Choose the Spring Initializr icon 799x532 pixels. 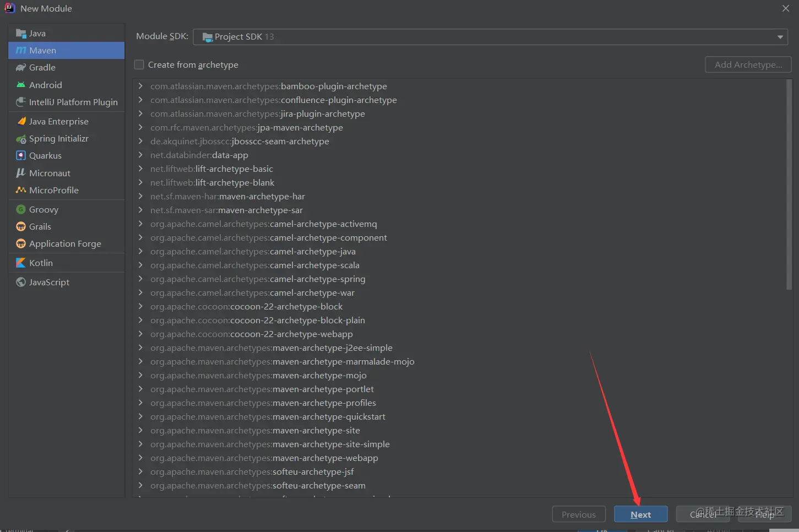pos(21,139)
